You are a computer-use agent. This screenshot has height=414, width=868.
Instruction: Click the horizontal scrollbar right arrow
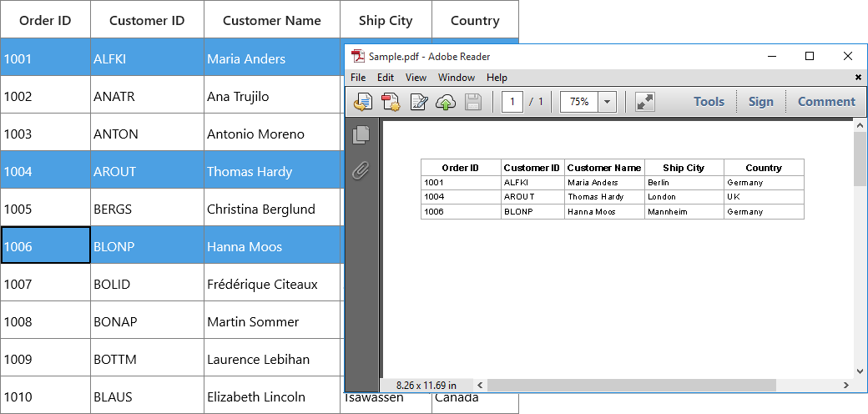[x=845, y=386]
